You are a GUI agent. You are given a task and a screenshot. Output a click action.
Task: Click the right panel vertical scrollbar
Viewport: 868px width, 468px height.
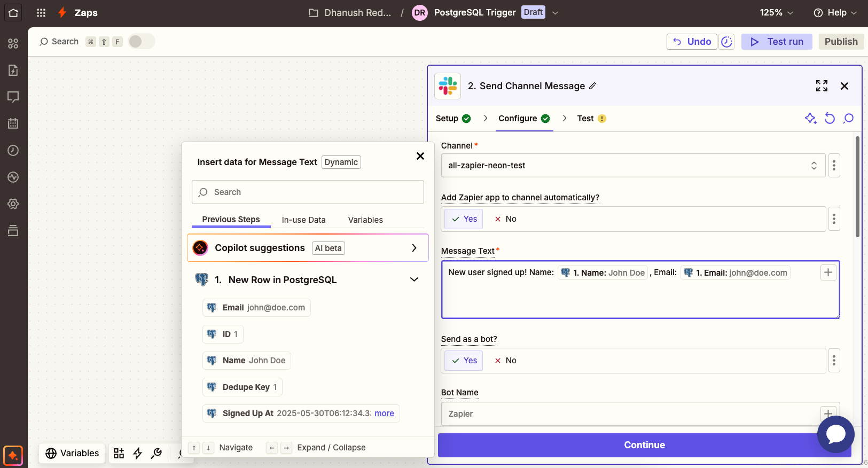(857, 187)
